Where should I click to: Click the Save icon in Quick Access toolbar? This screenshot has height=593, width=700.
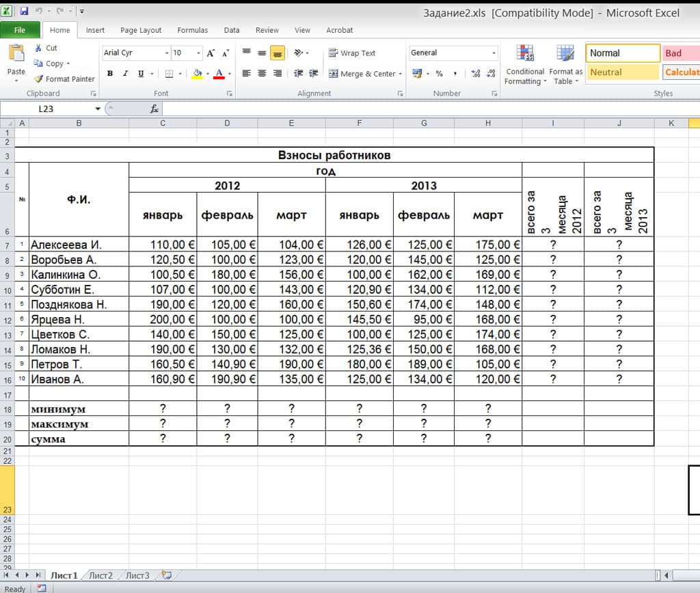coord(24,12)
